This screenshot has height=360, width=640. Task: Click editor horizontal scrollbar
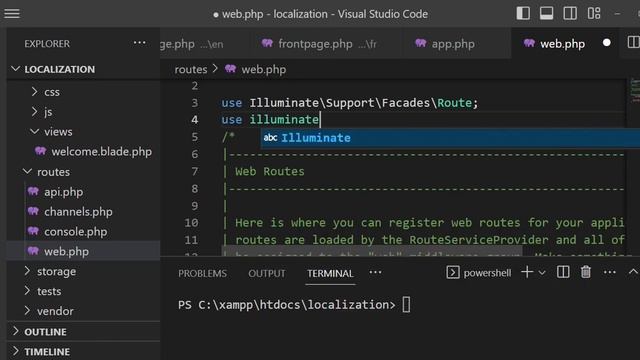tap(371, 251)
